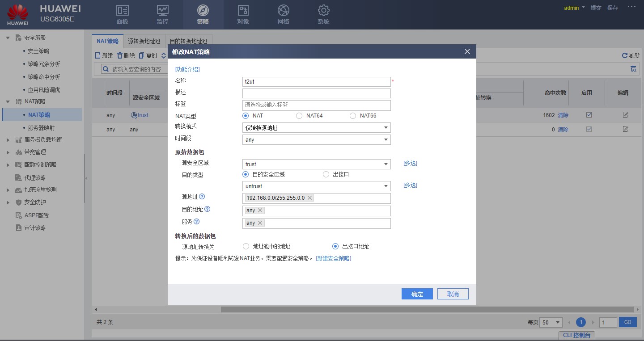Expand the 时间段 dropdown

coord(316,140)
